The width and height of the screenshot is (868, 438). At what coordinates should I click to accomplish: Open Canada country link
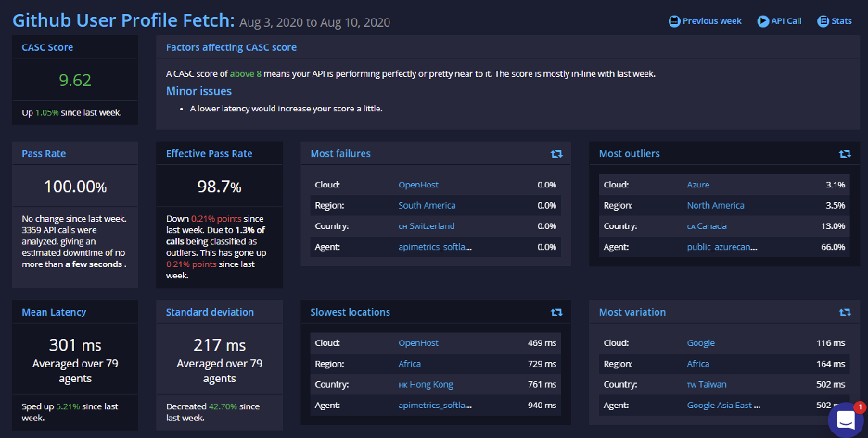click(707, 226)
